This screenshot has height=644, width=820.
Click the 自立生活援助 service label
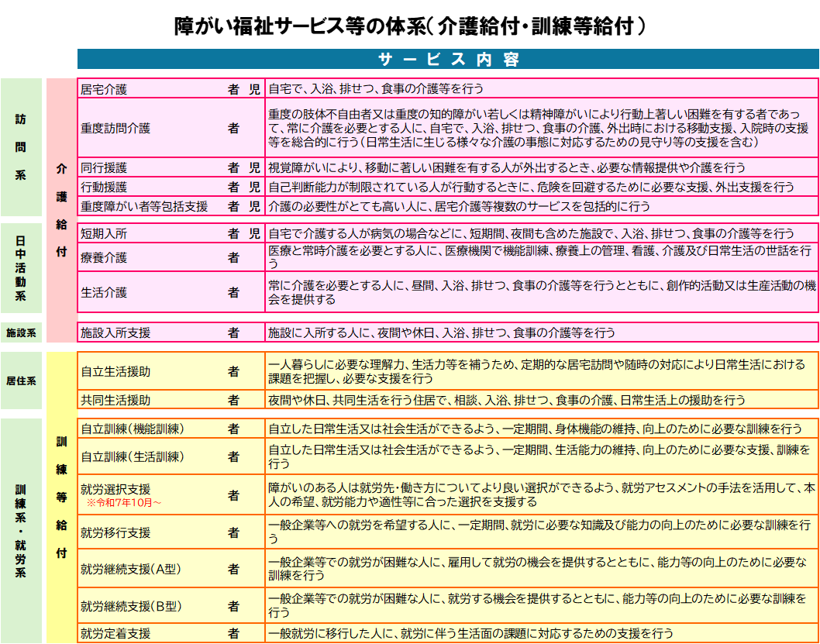115,371
